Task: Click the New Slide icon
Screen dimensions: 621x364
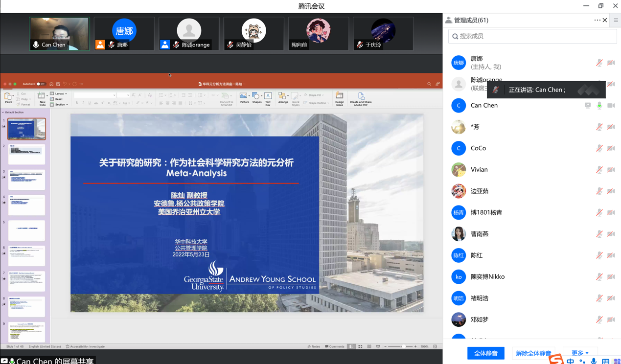Action: [x=42, y=97]
